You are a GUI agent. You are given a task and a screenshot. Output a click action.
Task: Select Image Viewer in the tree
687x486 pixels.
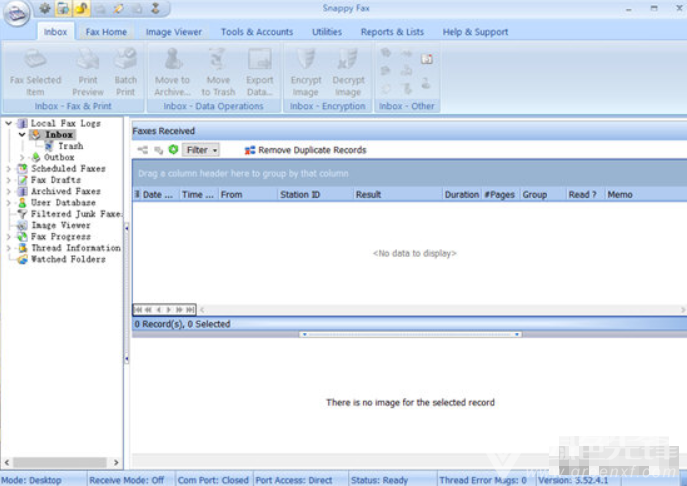click(x=60, y=225)
